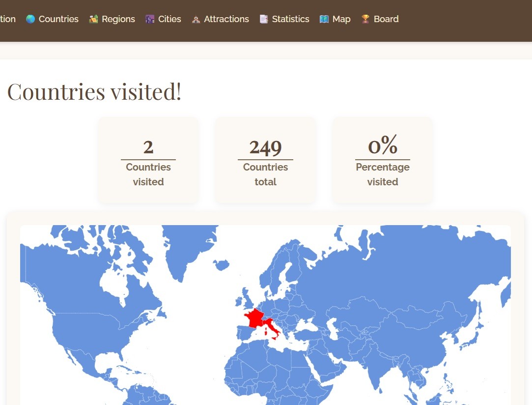Click the Countries visited stat card
This screenshot has height=405, width=532.
[148, 160]
